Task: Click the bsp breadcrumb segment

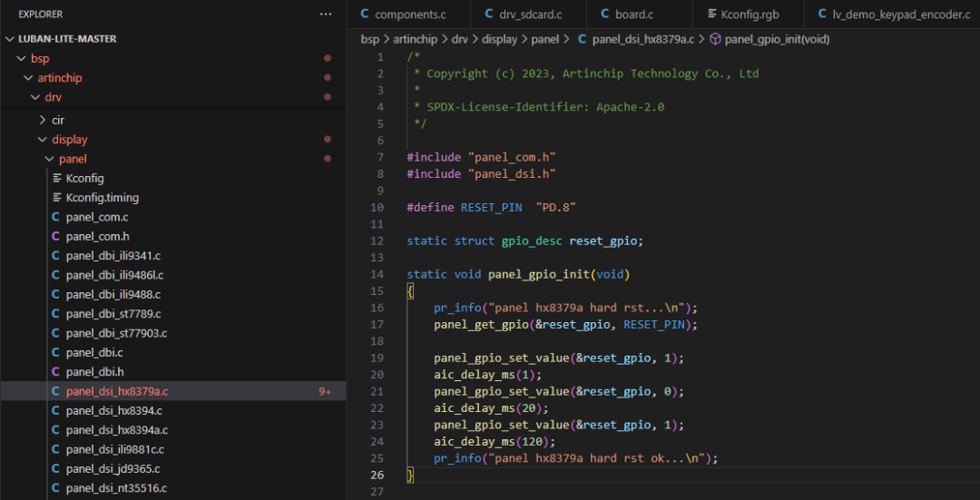Action: (370, 39)
